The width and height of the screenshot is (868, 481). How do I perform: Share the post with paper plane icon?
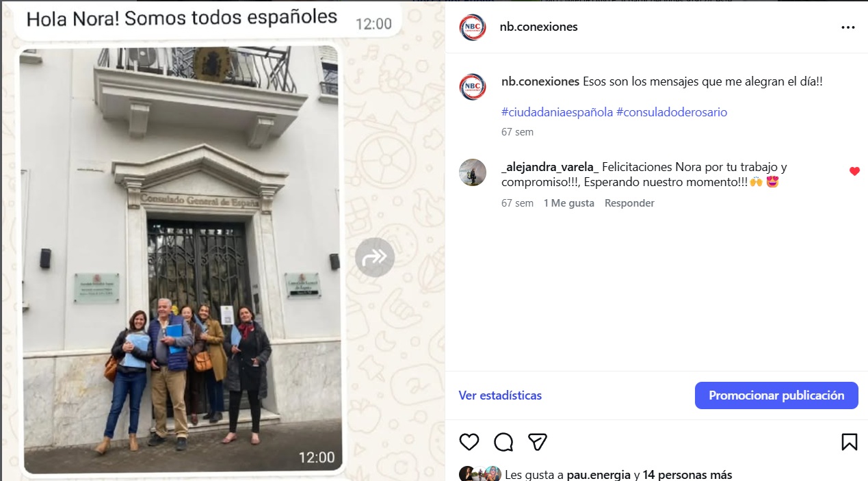coord(538,441)
